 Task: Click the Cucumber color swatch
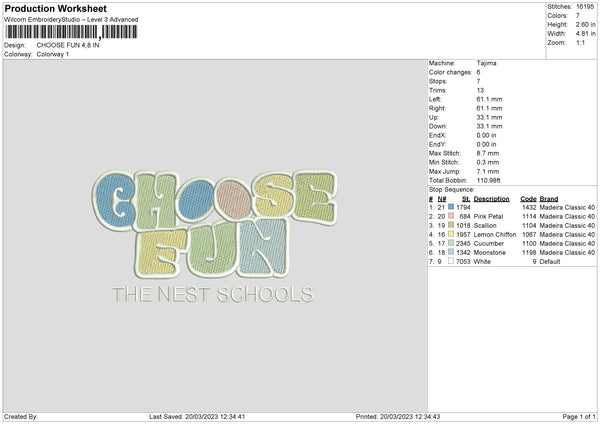451,243
